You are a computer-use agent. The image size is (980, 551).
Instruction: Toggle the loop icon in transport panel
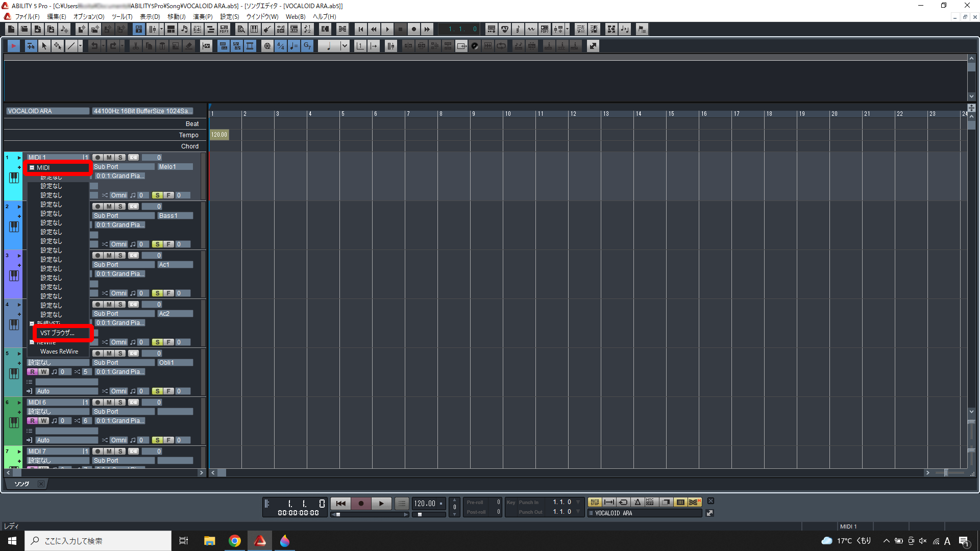(623, 502)
